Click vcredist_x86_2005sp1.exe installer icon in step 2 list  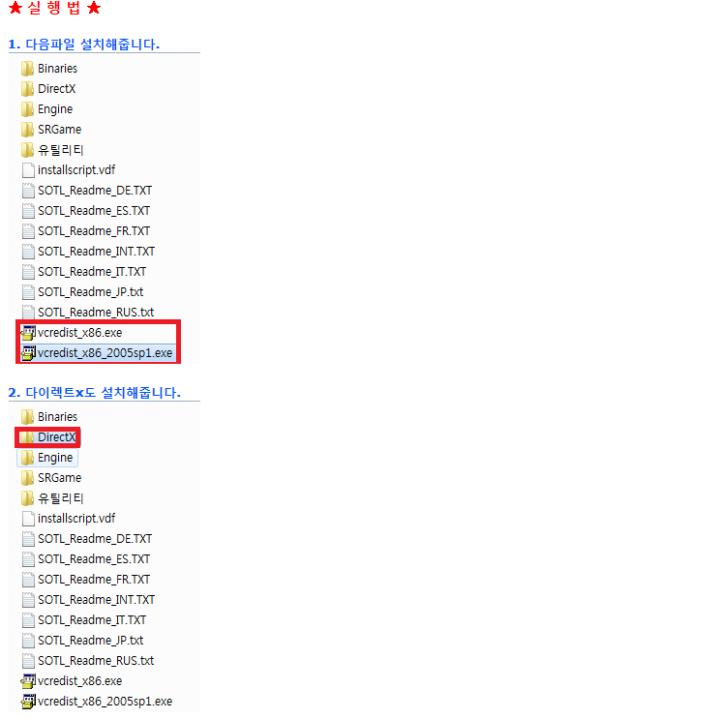click(28, 701)
